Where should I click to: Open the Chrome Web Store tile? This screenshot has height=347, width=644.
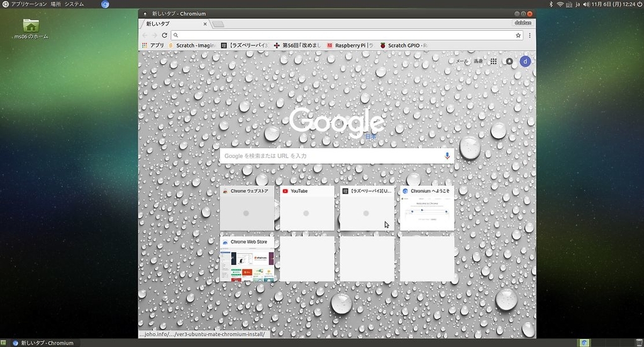[247, 259]
